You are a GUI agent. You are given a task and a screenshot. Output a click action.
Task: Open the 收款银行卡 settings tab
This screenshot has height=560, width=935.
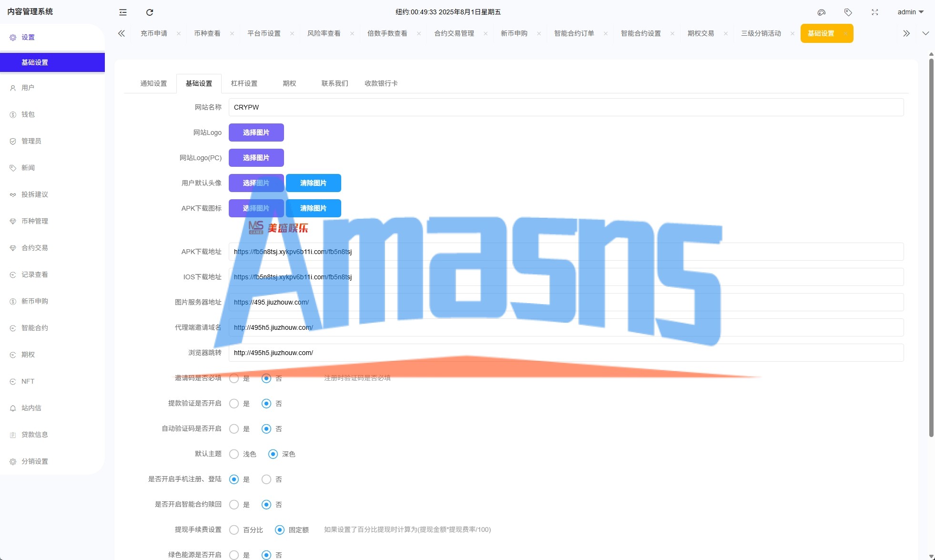click(x=381, y=83)
